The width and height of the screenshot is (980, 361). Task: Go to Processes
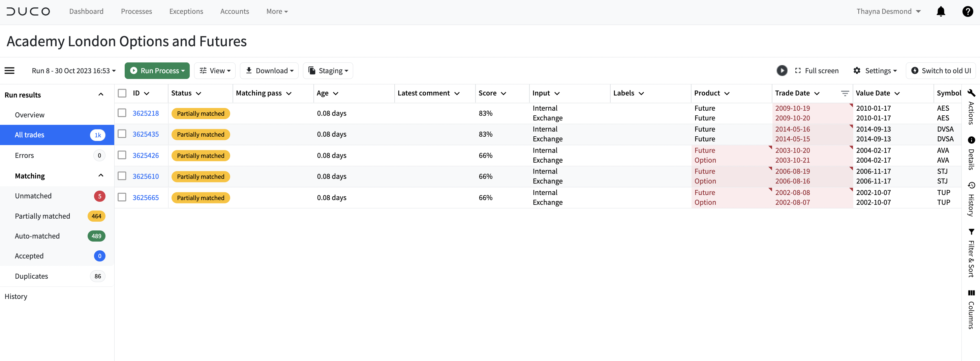(x=136, y=11)
